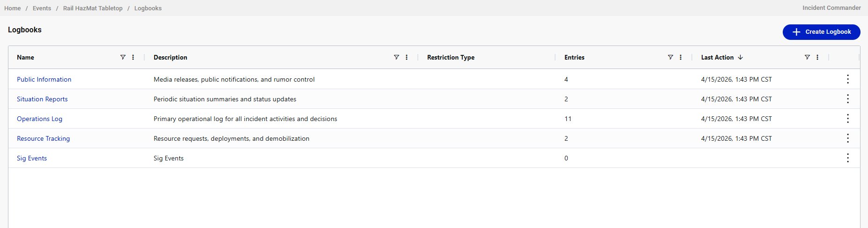The image size is (868, 228).
Task: Open Last Action column options menu
Action: point(817,57)
